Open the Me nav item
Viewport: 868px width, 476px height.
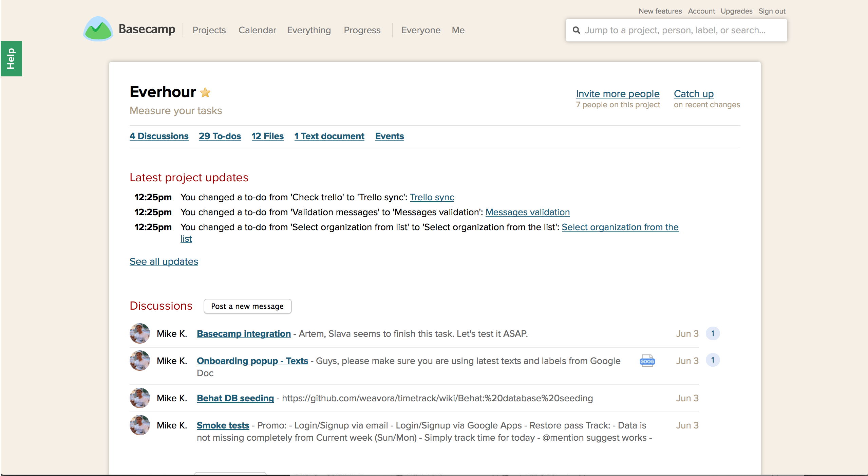point(458,30)
